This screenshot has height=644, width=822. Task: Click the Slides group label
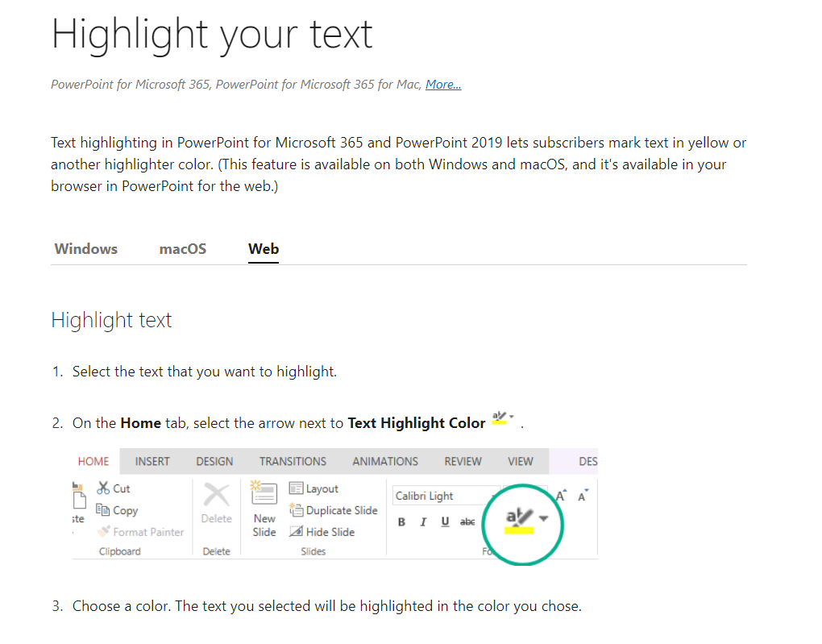pos(313,551)
